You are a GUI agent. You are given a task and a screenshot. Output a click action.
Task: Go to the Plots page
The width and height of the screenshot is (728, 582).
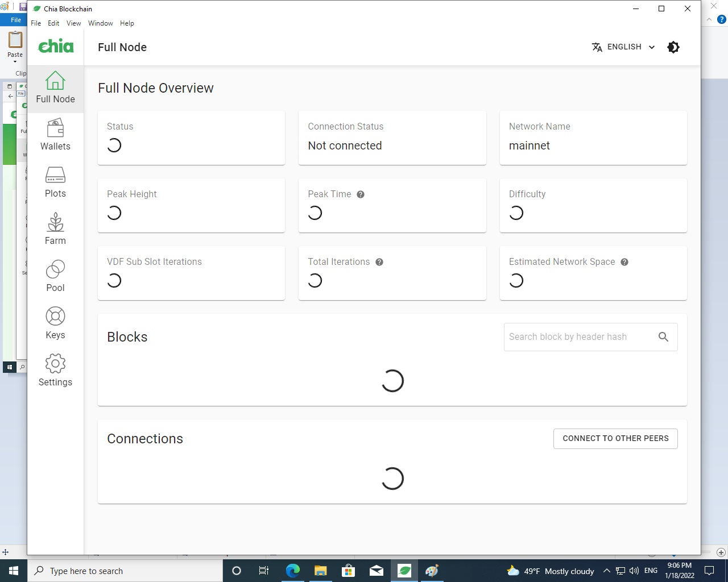coord(55,182)
